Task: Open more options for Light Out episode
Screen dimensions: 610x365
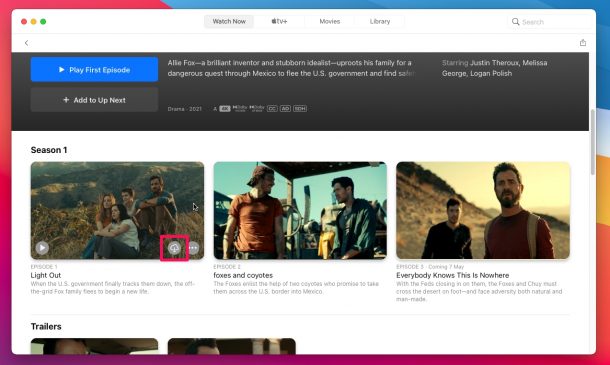Action: pos(193,247)
